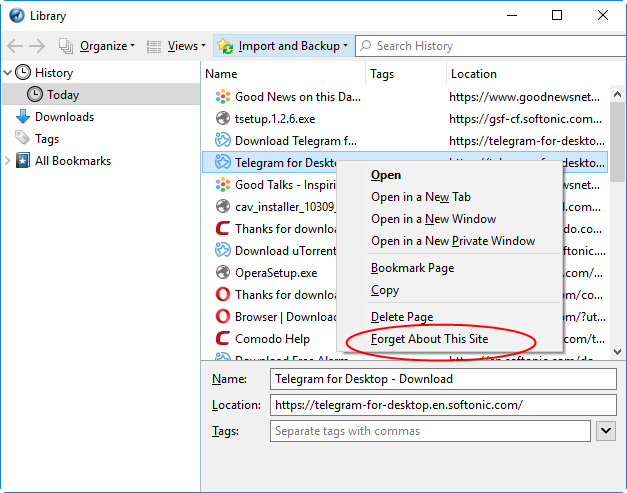Image resolution: width=627 pixels, height=493 pixels.
Task: Click the Tags field with comma placeholder
Action: point(430,431)
